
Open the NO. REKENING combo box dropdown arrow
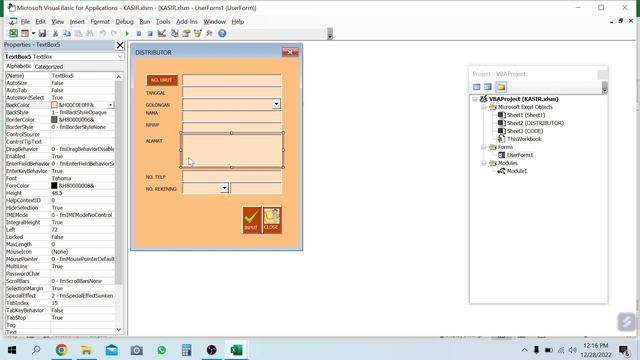[224, 188]
